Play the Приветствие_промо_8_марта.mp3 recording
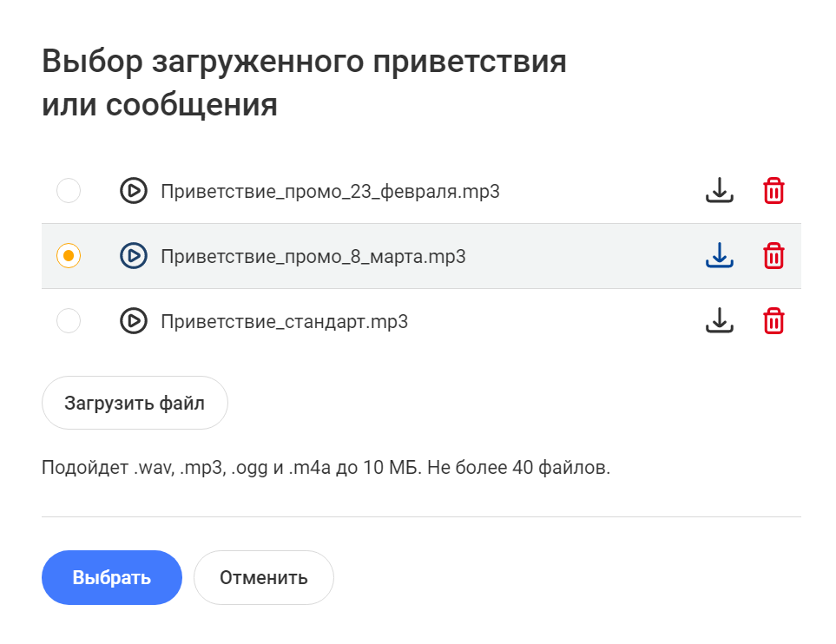Screen dimensions: 836x644 pyautogui.click(x=134, y=256)
